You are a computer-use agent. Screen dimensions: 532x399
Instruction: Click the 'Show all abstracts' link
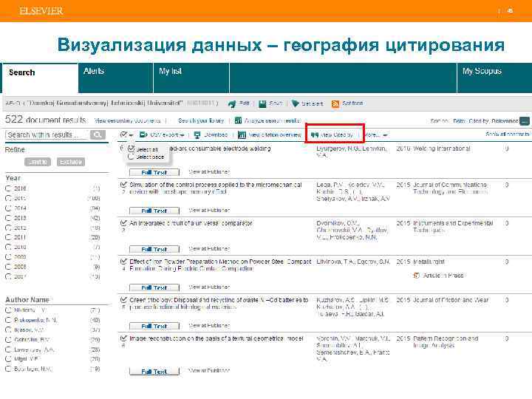pos(507,134)
